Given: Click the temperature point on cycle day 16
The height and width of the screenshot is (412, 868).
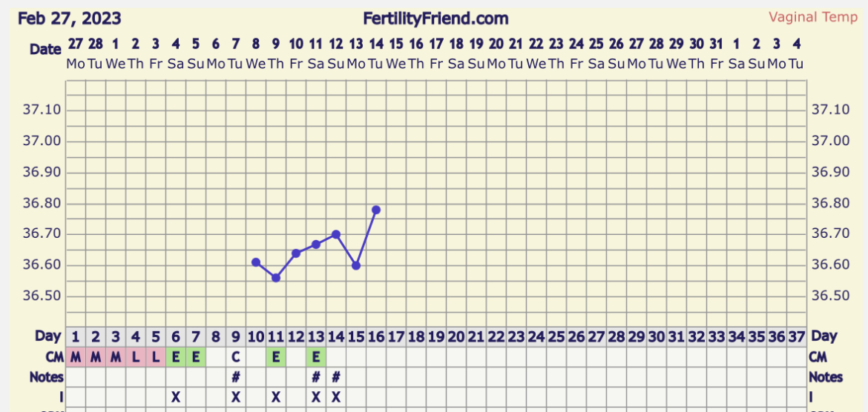Looking at the screenshot, I should pyautogui.click(x=376, y=210).
